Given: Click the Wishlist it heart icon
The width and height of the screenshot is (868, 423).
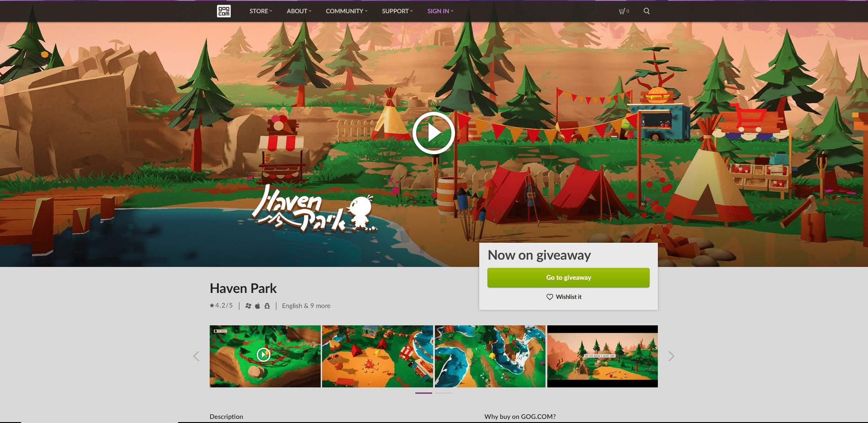Looking at the screenshot, I should pyautogui.click(x=550, y=297).
